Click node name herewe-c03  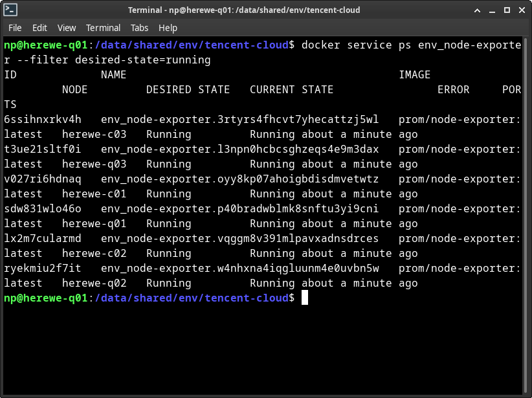(94, 135)
